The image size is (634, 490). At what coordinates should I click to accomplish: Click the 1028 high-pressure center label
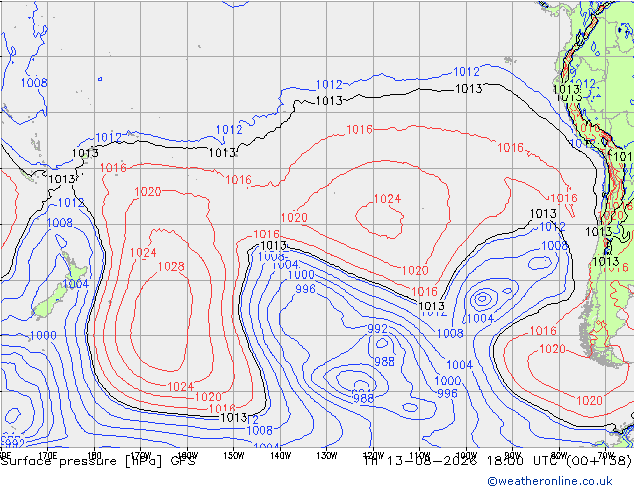click(171, 267)
